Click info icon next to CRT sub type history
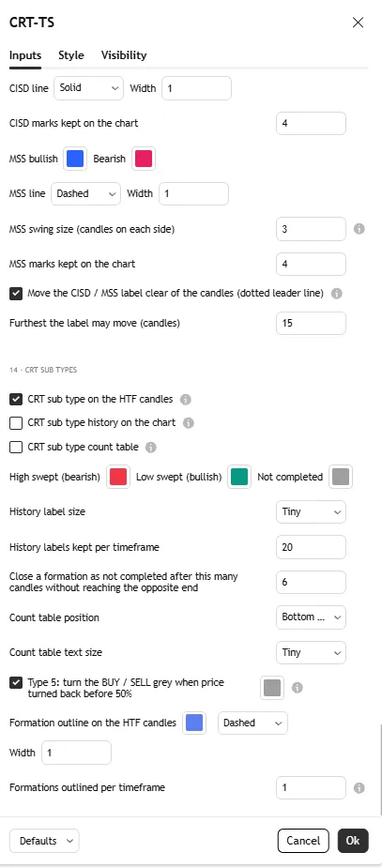The height and width of the screenshot is (868, 382). [189, 423]
